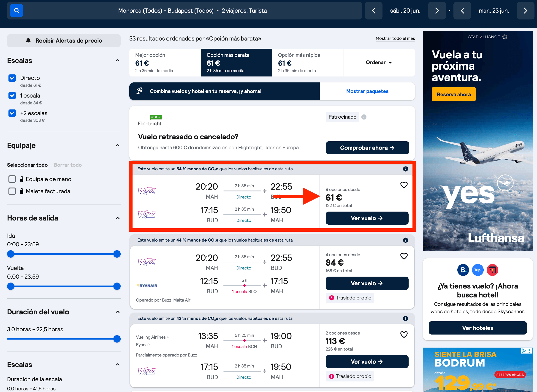Image resolution: width=537 pixels, height=392 pixels.
Task: Check the Maleta facturada option
Action: [x=12, y=191]
